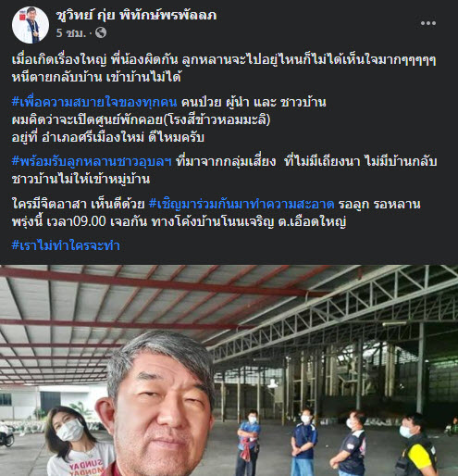Screen dimensions: 458x476
Task: Click the text mentioning โรงสีข้าวหอมมะลิ
Action: [x=141, y=119]
